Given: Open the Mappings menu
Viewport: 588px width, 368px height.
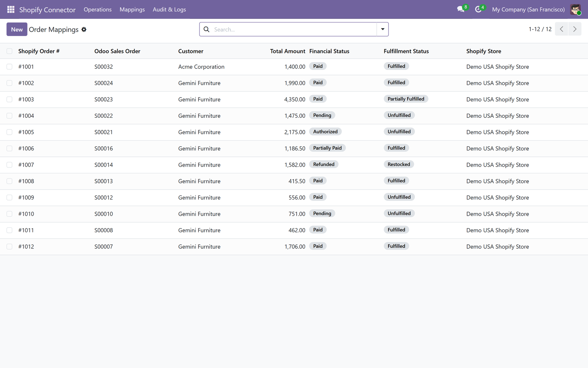Looking at the screenshot, I should click(132, 10).
